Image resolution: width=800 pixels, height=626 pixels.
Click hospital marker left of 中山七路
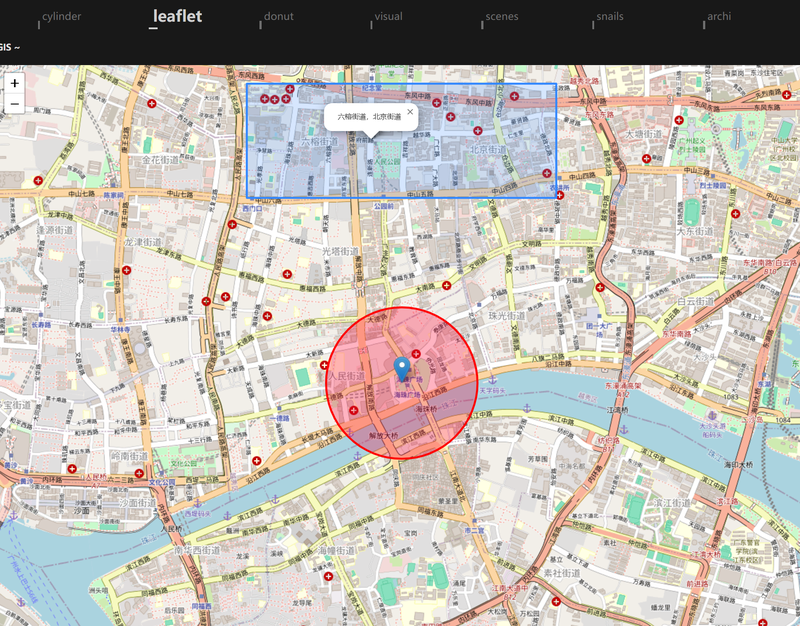click(38, 180)
